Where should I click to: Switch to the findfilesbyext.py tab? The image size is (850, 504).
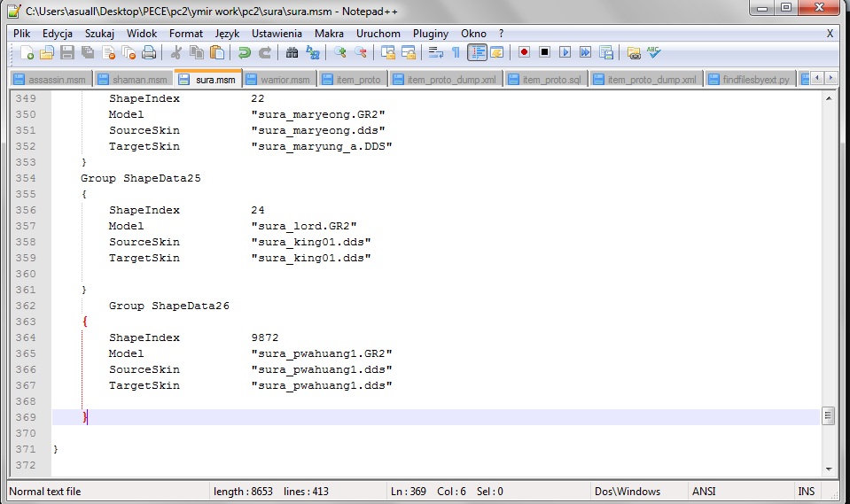pos(750,80)
